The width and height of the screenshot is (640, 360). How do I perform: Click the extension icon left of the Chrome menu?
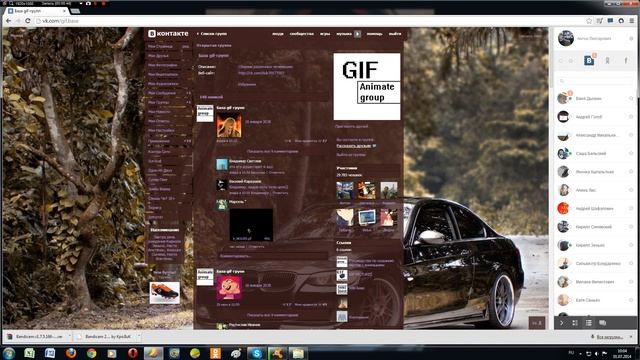(621, 21)
